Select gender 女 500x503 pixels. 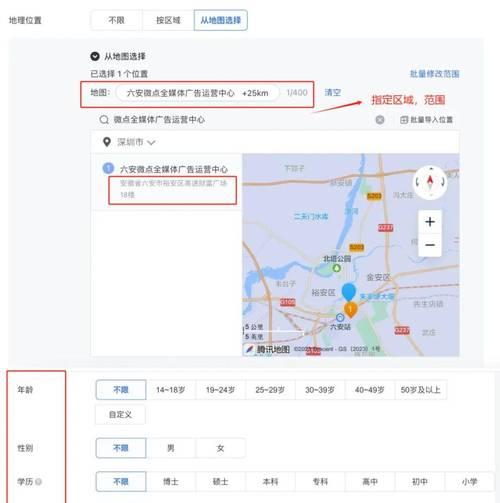(220, 448)
